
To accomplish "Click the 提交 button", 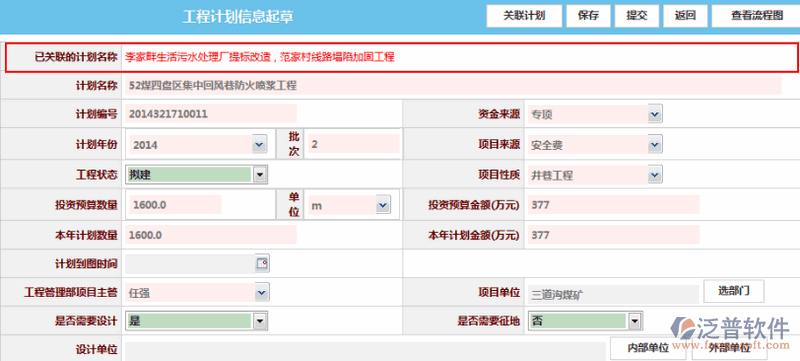I will (x=637, y=16).
